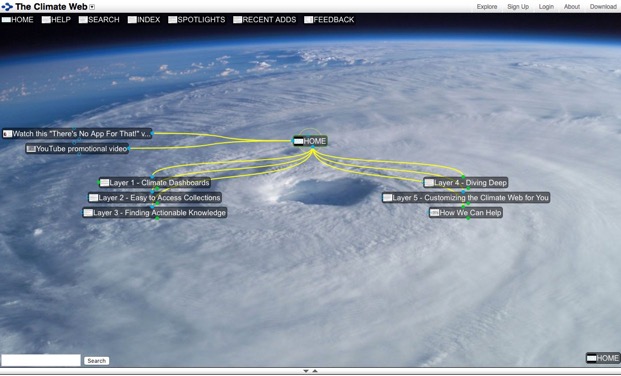Open the SEARCH pinned thought
621x376 pixels.
pyautogui.click(x=99, y=19)
